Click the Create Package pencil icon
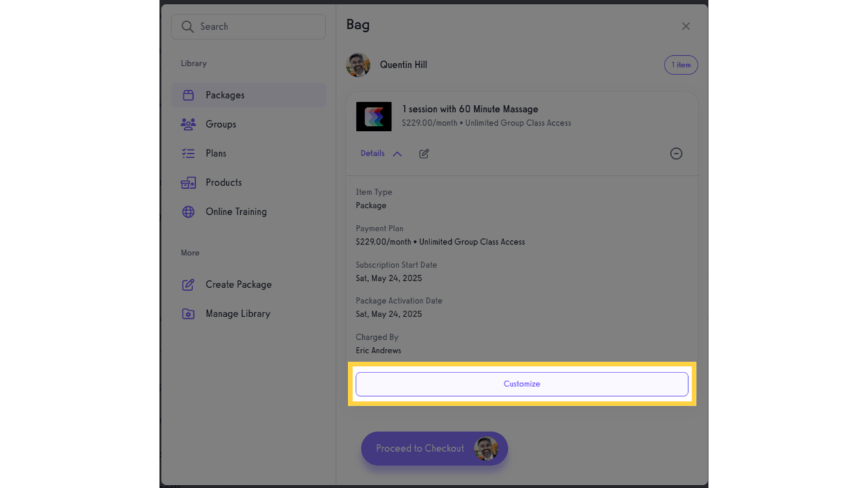Image resolution: width=868 pixels, height=488 pixels. tap(188, 284)
